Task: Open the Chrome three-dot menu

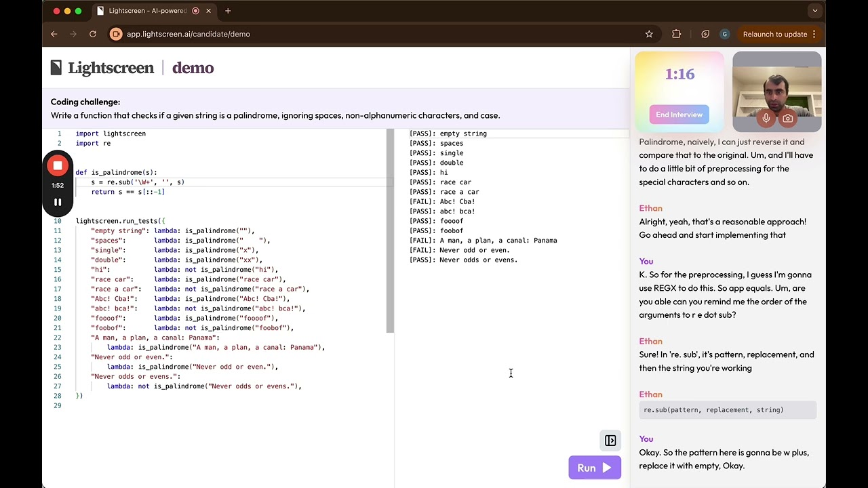Action: (814, 34)
